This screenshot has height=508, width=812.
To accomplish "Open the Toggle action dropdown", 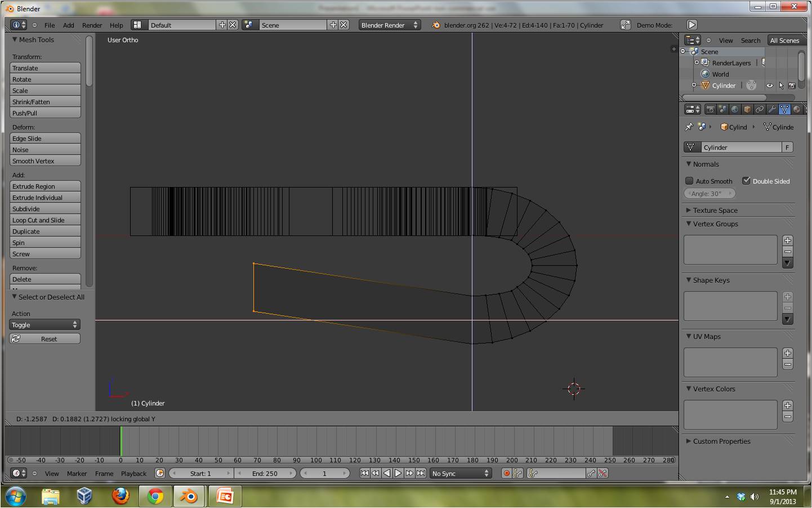I will 45,324.
